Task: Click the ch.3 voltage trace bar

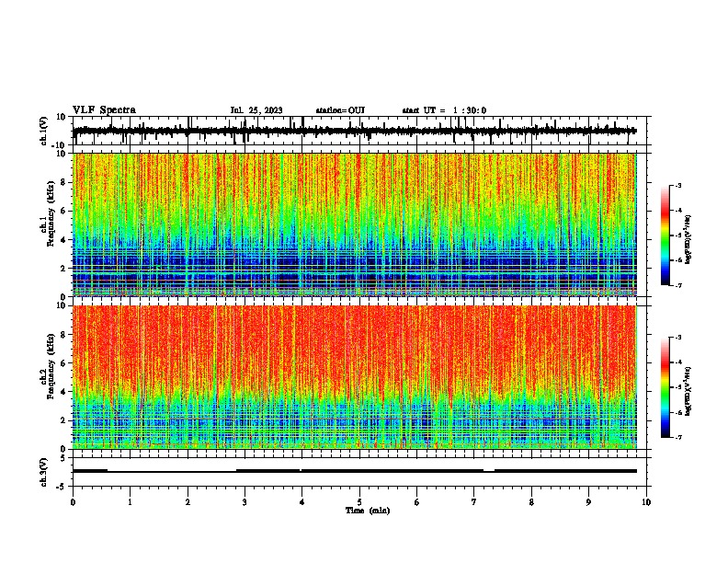Action: tap(354, 471)
